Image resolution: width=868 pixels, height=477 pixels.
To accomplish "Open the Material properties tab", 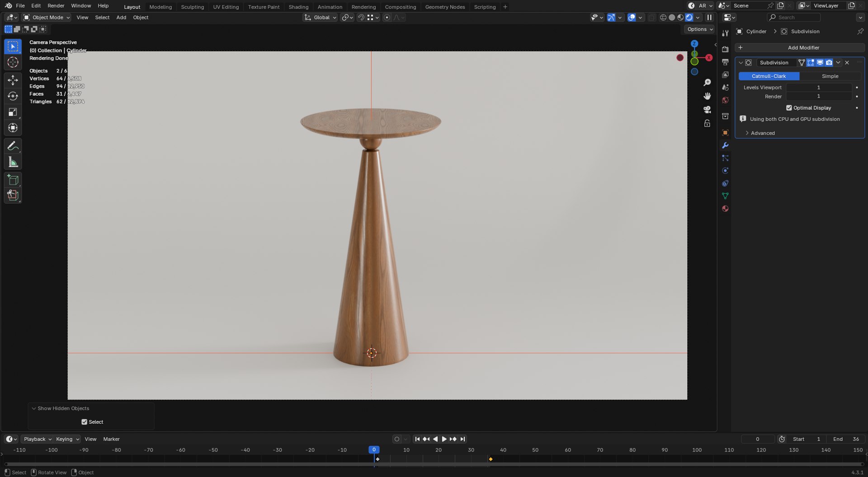I will (x=725, y=209).
